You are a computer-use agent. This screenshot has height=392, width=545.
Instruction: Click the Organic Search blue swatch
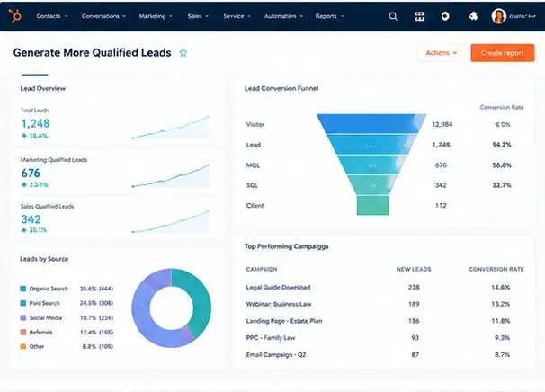click(x=23, y=289)
